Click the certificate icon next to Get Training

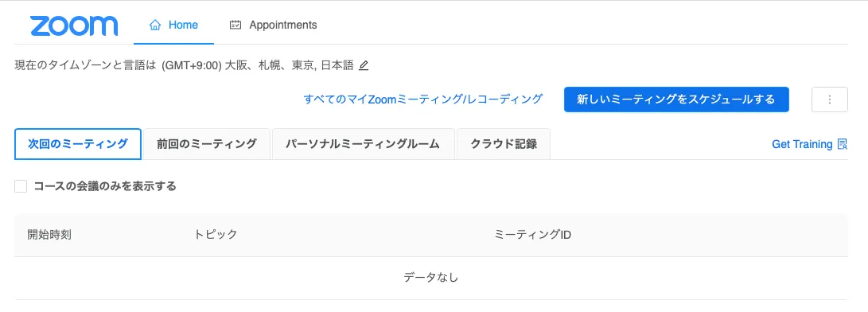pos(843,145)
